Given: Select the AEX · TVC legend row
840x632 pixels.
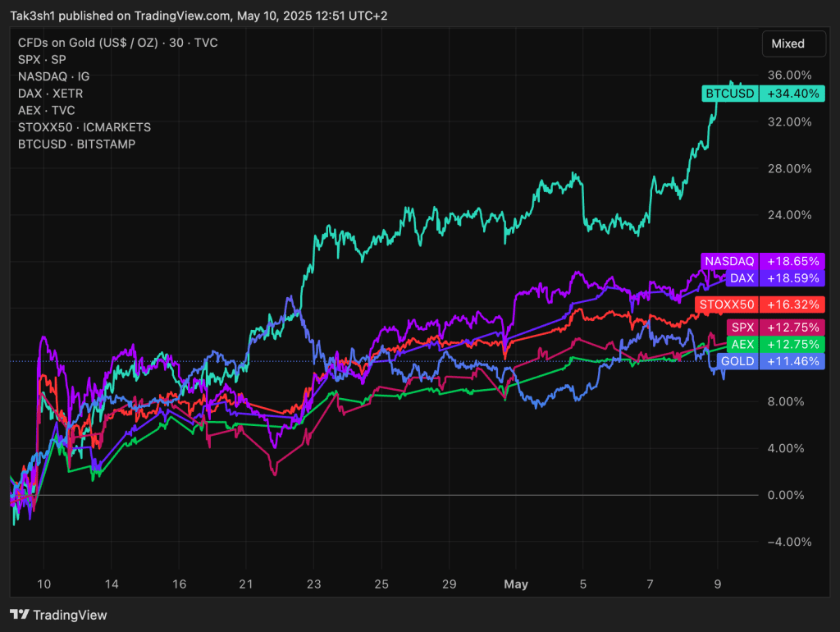Looking at the screenshot, I should point(47,111).
